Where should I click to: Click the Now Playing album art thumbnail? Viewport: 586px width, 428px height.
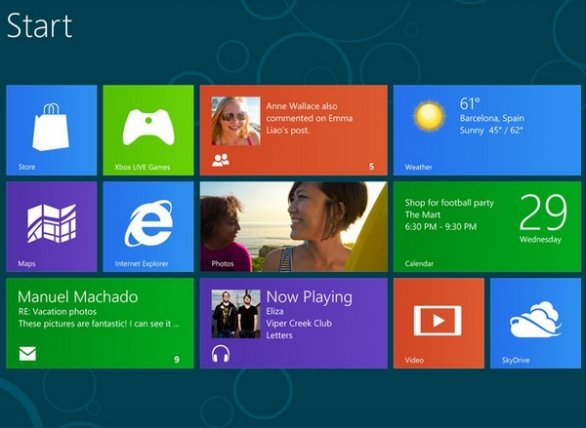pos(236,314)
